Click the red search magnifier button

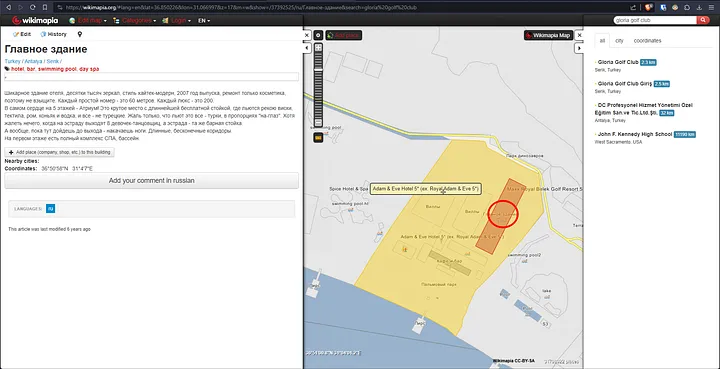point(703,20)
